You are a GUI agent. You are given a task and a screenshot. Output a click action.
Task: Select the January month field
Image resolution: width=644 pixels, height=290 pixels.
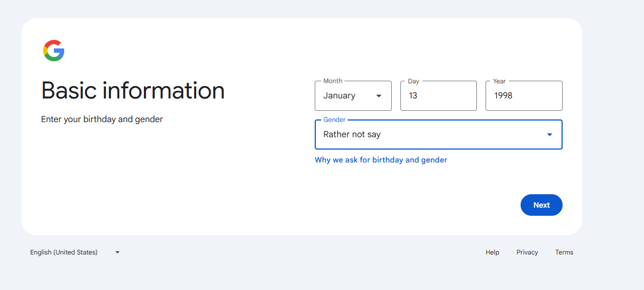tap(353, 96)
